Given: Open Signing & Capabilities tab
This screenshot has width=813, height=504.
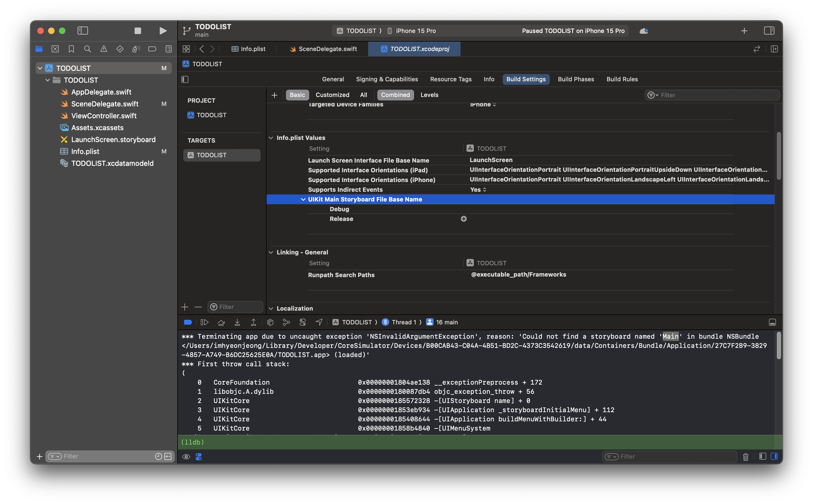Looking at the screenshot, I should pyautogui.click(x=387, y=79).
